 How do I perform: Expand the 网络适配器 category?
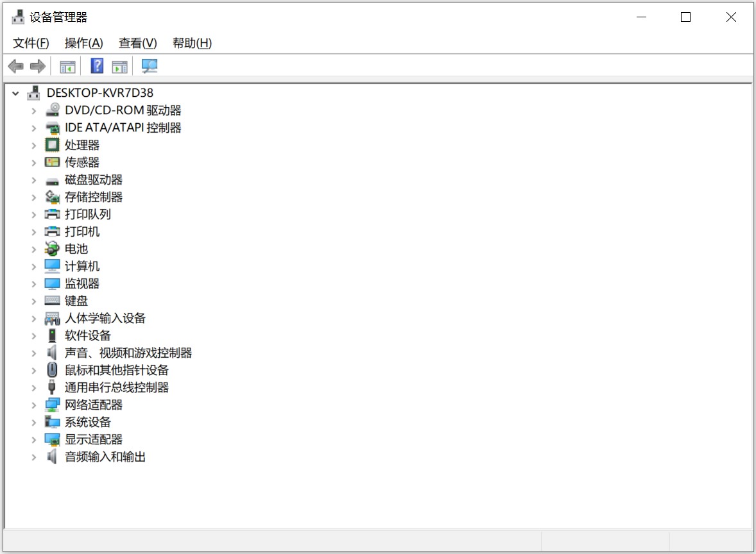tap(34, 406)
